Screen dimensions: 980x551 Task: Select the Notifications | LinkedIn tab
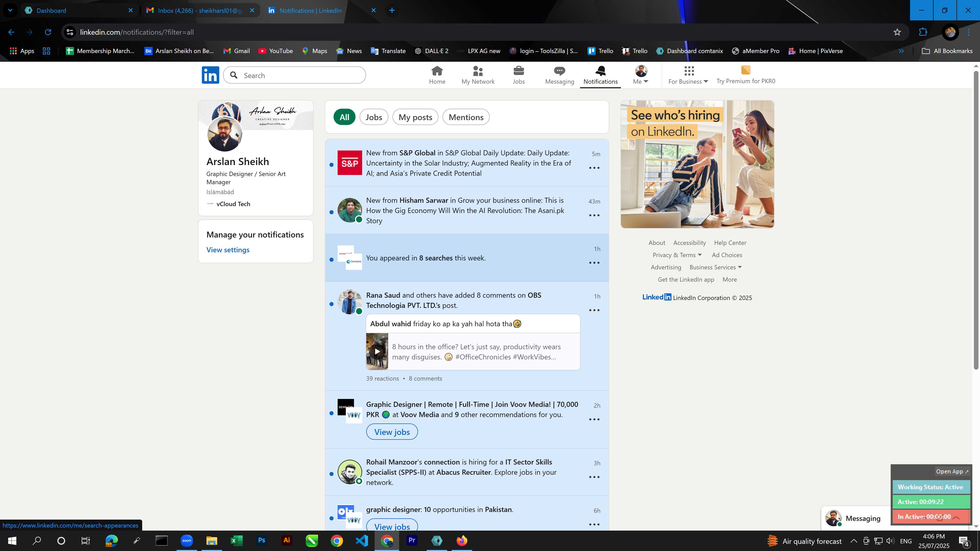coord(322,10)
